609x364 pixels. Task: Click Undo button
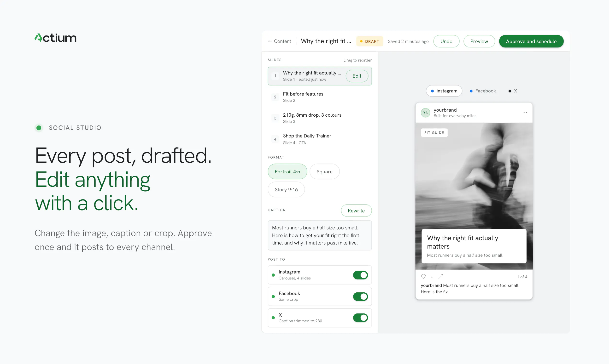tap(446, 41)
